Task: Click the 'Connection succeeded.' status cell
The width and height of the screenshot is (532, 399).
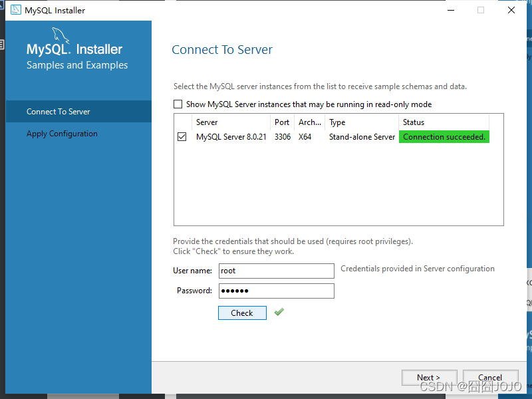Action: pos(444,137)
